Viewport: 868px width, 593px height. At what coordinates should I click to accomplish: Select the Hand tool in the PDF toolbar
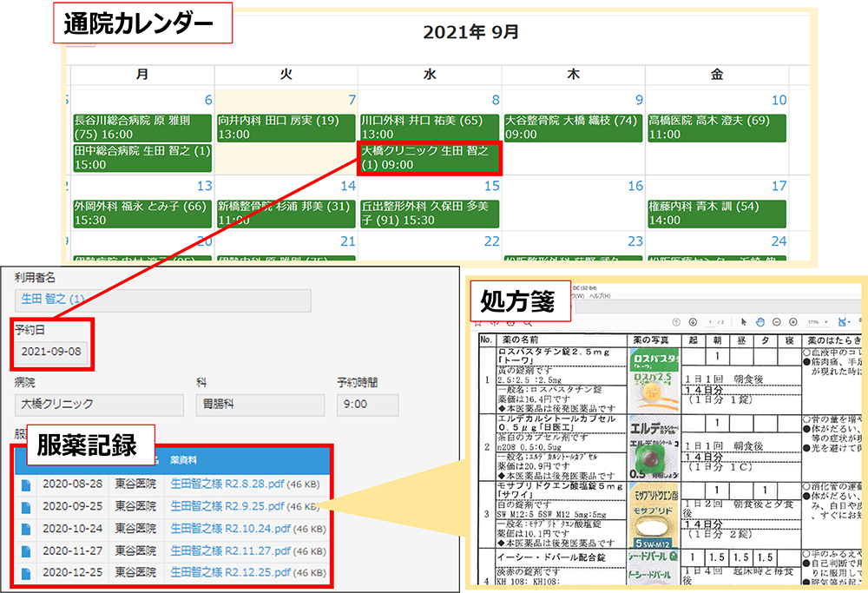click(760, 321)
